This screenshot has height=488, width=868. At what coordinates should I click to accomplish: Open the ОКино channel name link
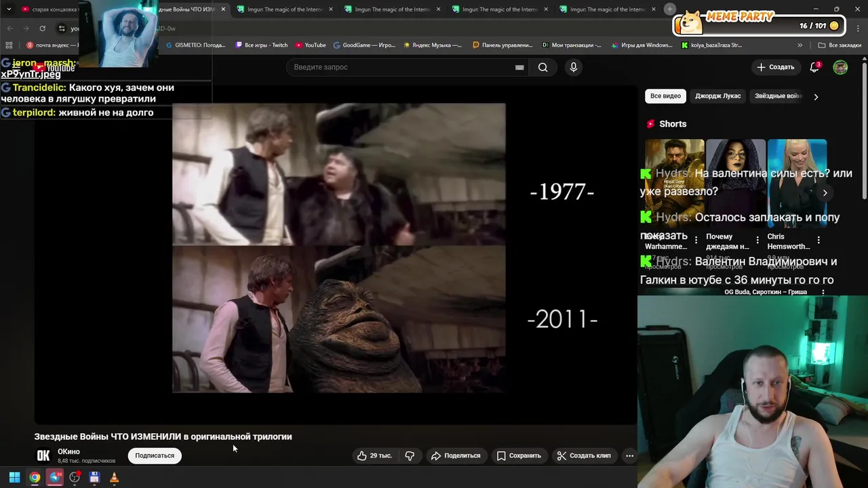68,451
